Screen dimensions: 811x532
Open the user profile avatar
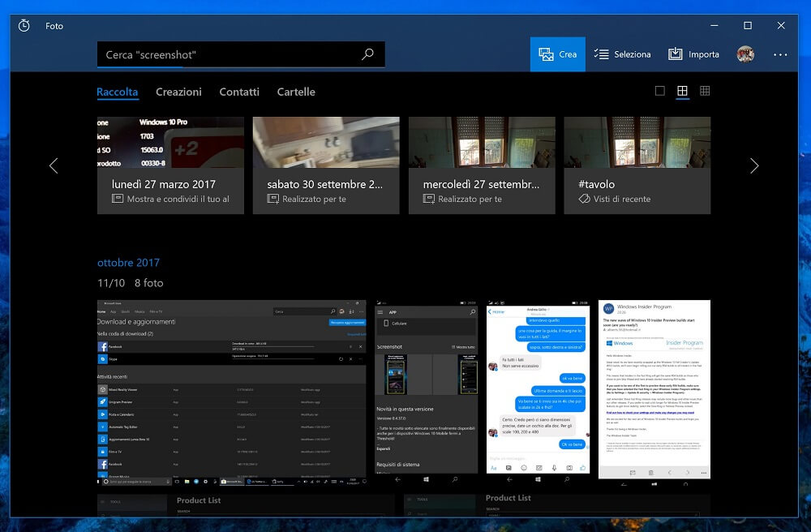[745, 54]
